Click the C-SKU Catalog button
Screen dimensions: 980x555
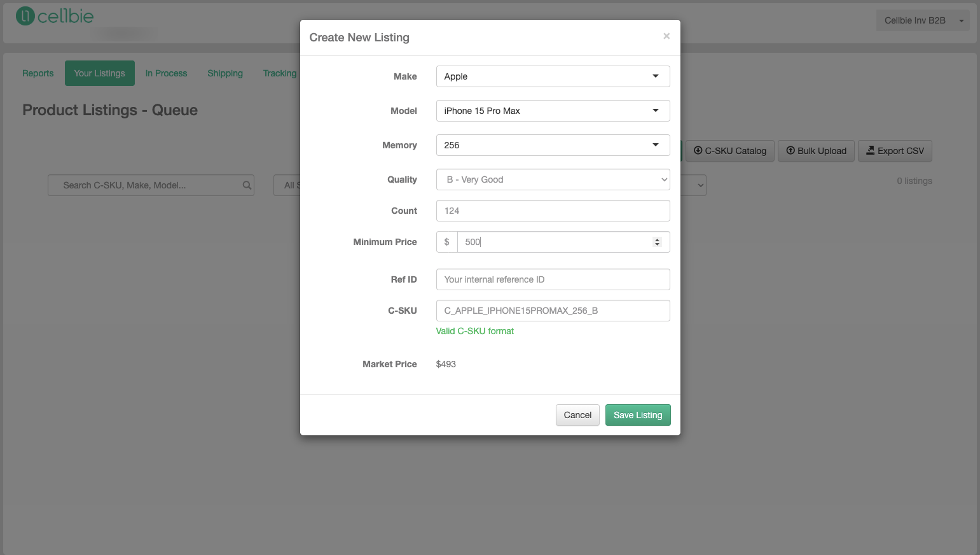730,151
